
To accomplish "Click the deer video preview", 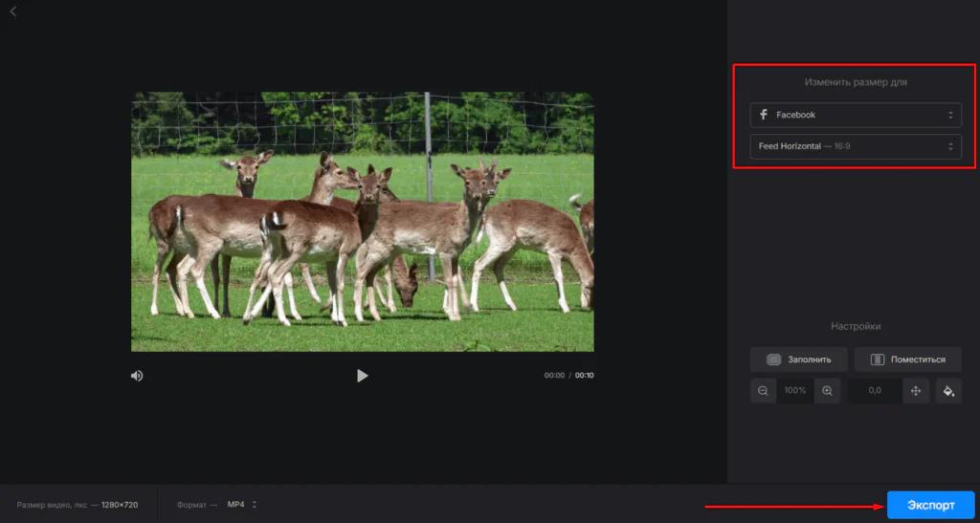I will tap(362, 222).
